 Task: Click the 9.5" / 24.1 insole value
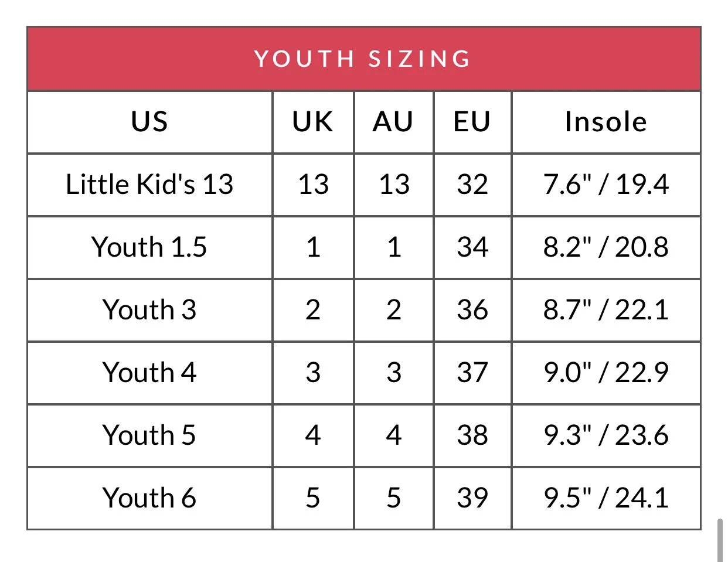pos(606,498)
